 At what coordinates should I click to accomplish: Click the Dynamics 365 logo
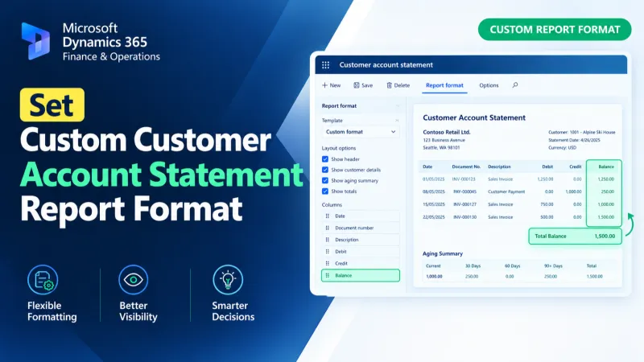pos(35,41)
